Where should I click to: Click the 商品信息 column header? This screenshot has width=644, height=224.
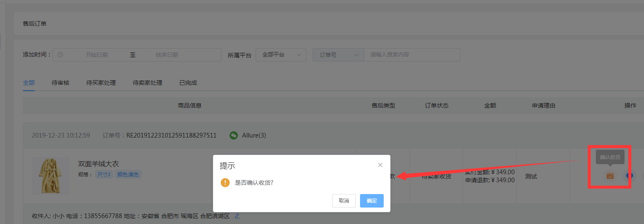(190, 105)
